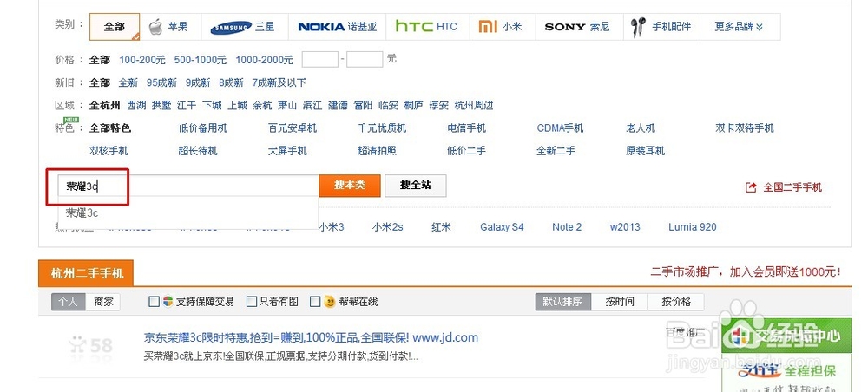Filter by the Nokia brand logo
868x392 pixels.
coord(321,27)
